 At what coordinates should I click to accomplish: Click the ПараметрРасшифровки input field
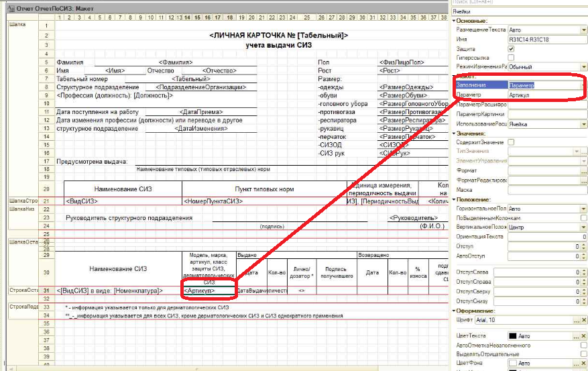[x=547, y=105]
